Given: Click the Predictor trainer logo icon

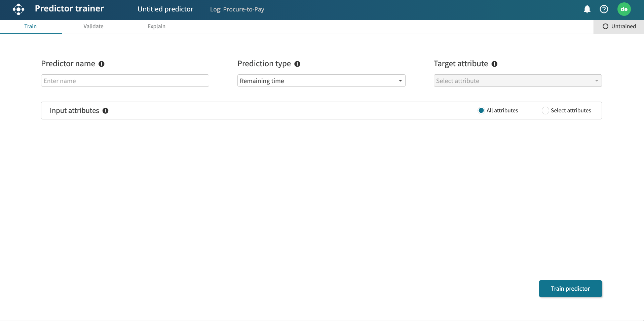Looking at the screenshot, I should (18, 9).
